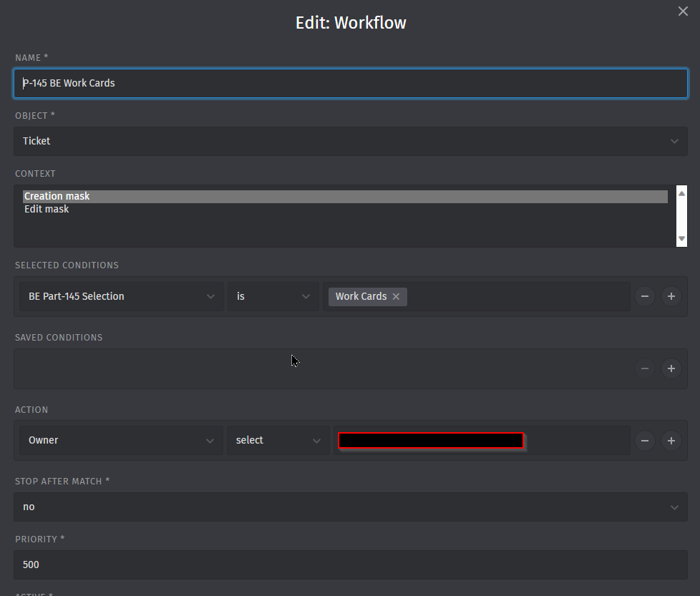Viewport: 700px width, 596px height.
Task: Click the Priority field showing 500
Action: pyautogui.click(x=351, y=565)
